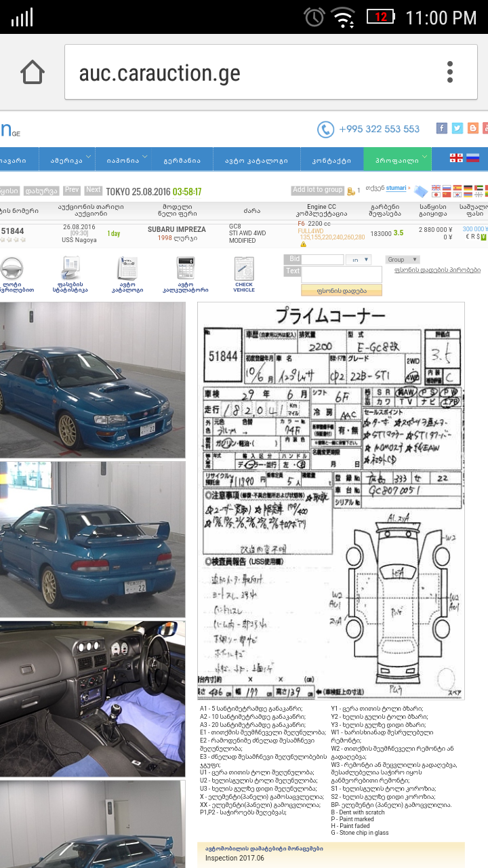The height and width of the screenshot is (868, 488).
Task: Open the Group dropdown
Action: [403, 260]
